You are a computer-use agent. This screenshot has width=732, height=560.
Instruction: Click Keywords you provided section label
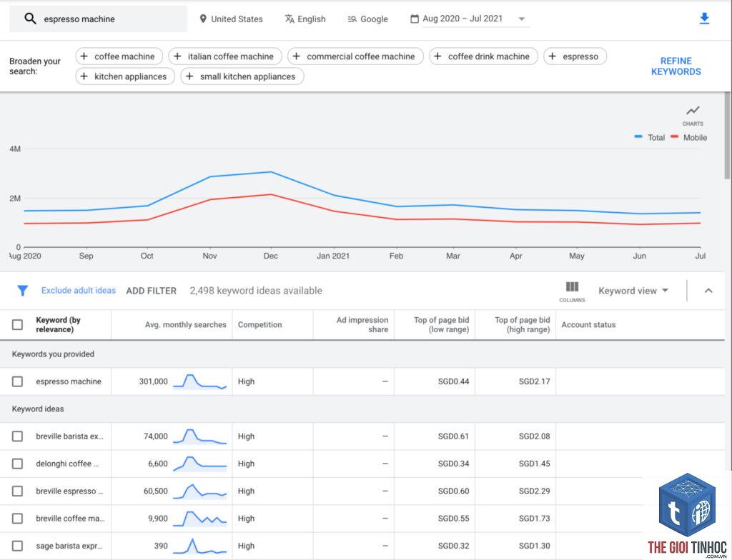[x=53, y=354]
